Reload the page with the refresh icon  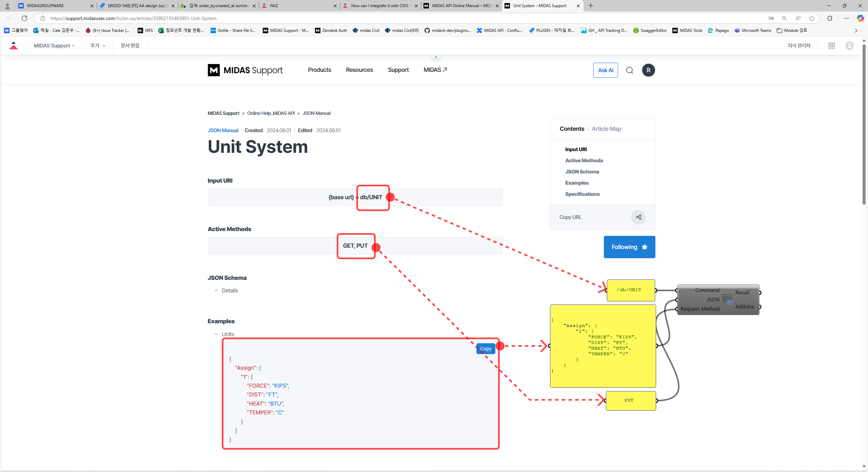click(24, 18)
